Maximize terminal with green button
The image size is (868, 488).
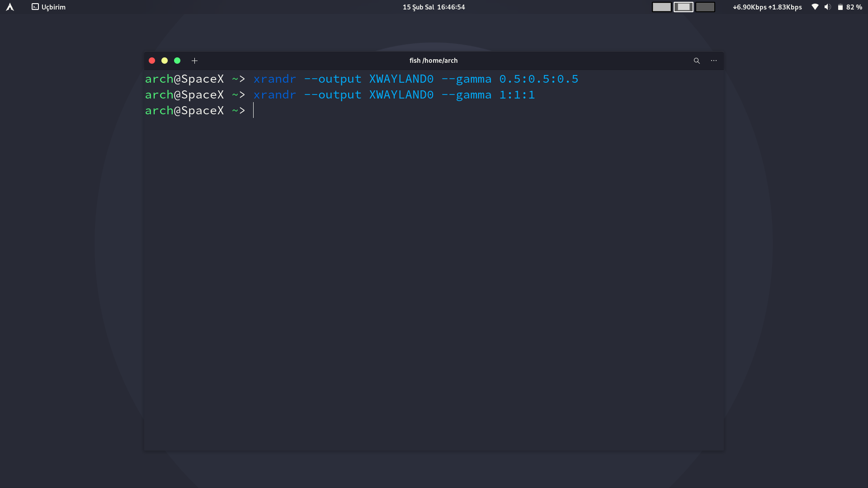[177, 61]
